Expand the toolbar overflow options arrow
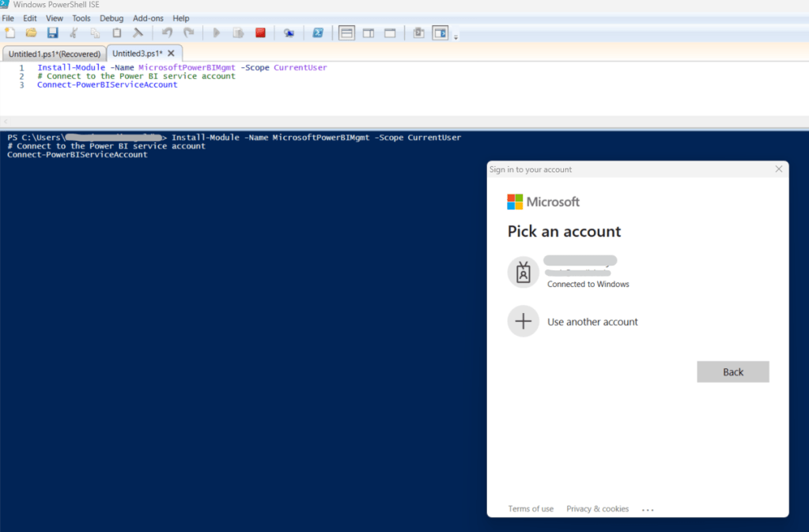 (x=456, y=36)
